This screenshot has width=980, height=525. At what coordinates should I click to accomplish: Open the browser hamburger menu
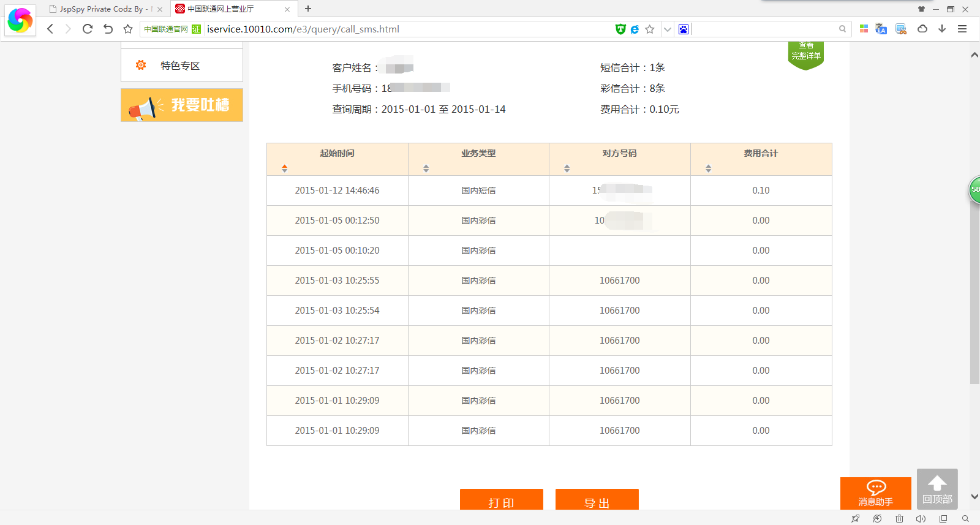962,29
